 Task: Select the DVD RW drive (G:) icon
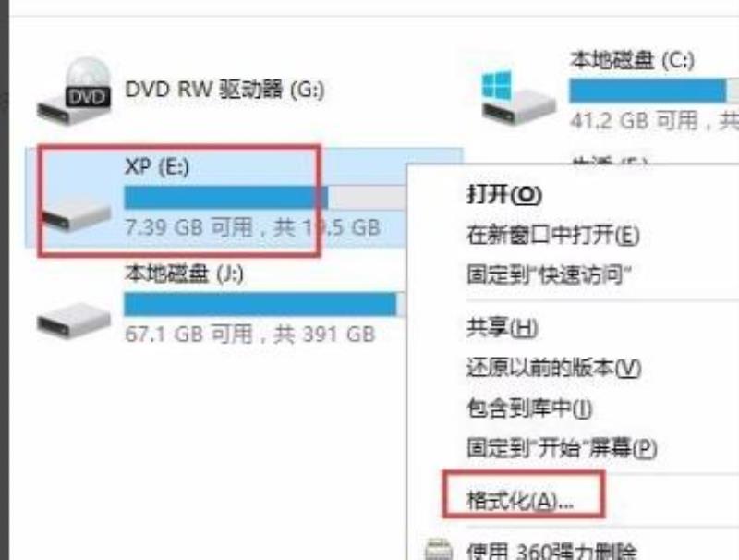coord(74,91)
